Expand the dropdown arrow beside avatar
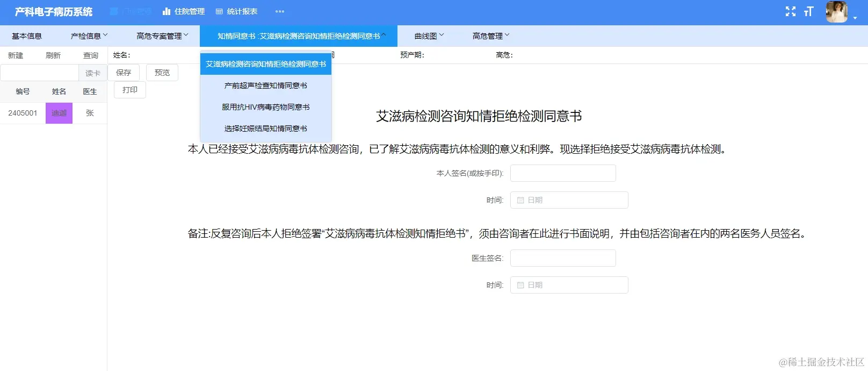The image size is (868, 371). coord(855,18)
